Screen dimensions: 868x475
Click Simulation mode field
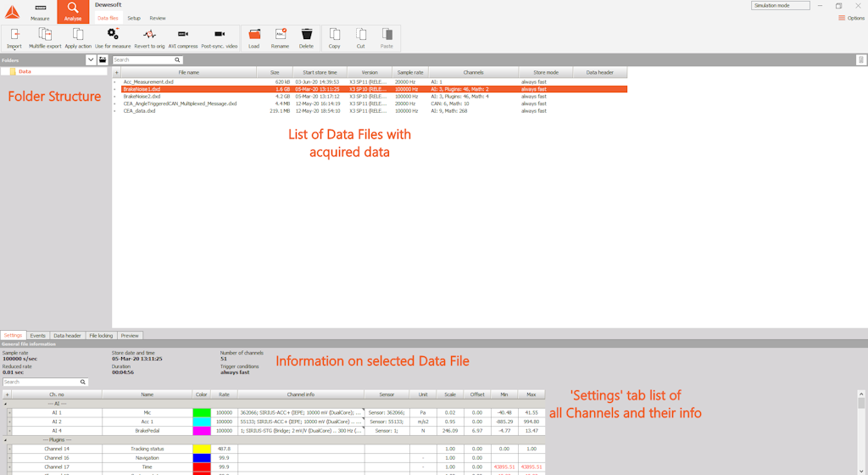pyautogui.click(x=780, y=5)
